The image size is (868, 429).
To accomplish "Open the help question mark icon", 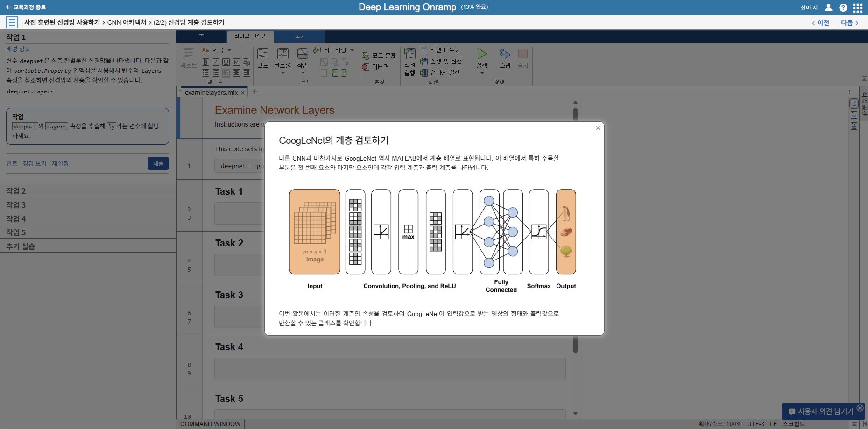I will click(x=843, y=7).
